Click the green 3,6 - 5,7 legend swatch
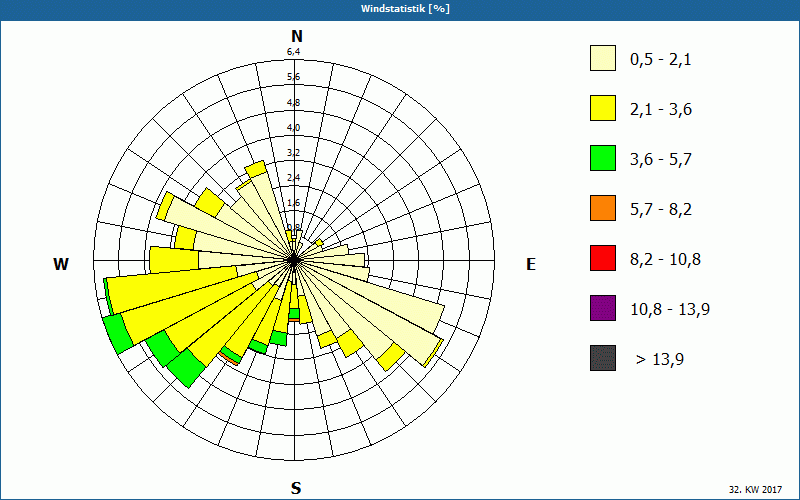 pos(603,158)
